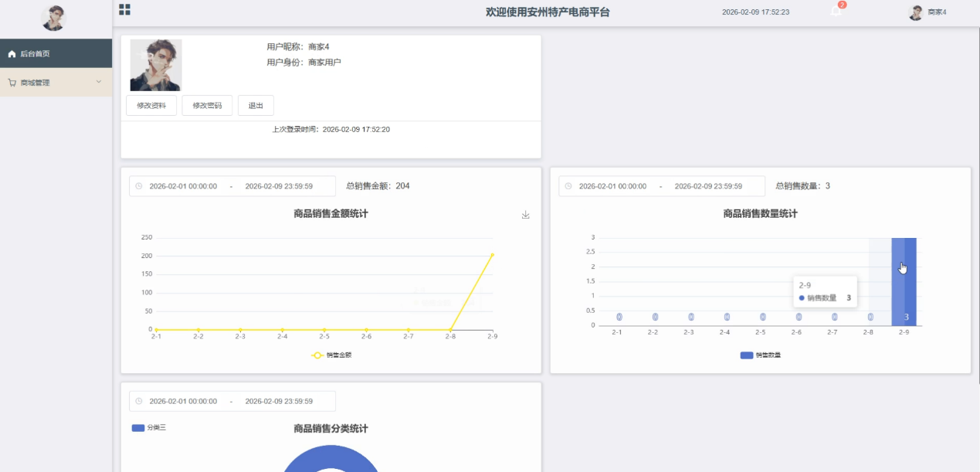Click the 总销售金额：204 text
Image resolution: width=980 pixels, height=472 pixels.
[x=378, y=186]
